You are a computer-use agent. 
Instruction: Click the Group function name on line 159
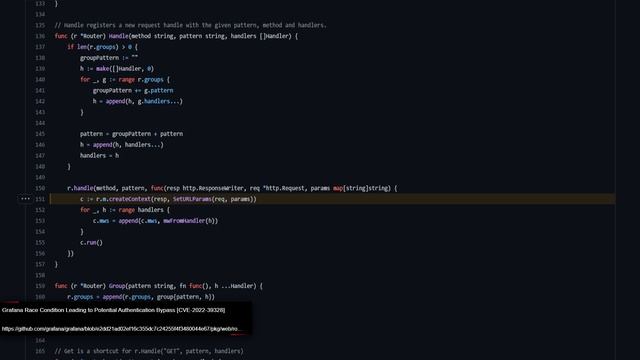[x=117, y=286]
